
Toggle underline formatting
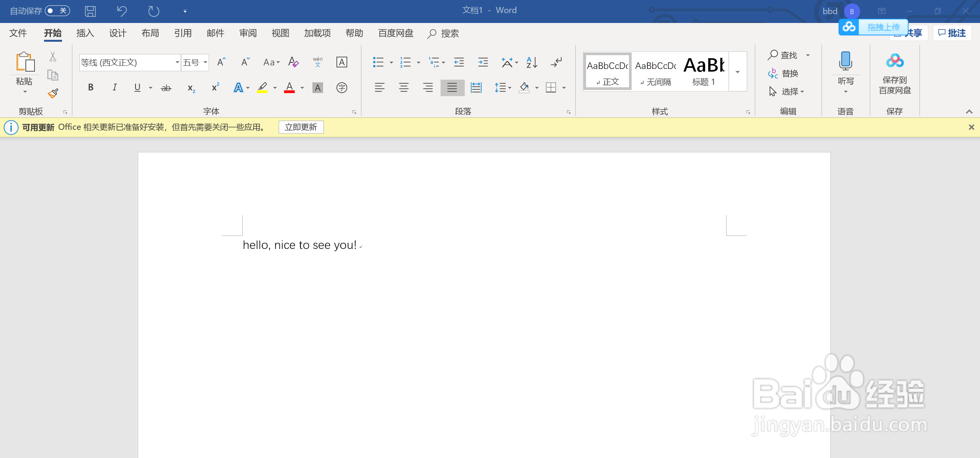(137, 87)
